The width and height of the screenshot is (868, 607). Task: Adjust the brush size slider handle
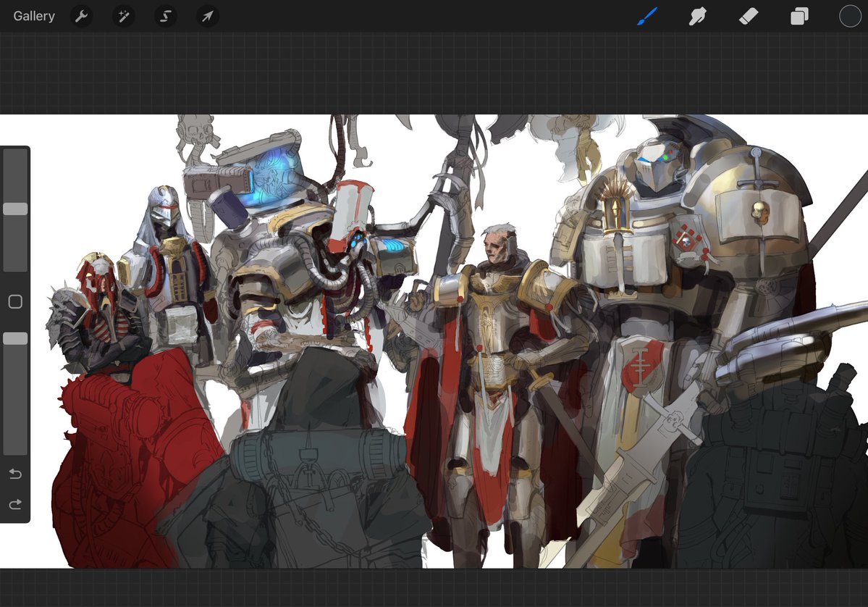[15, 209]
